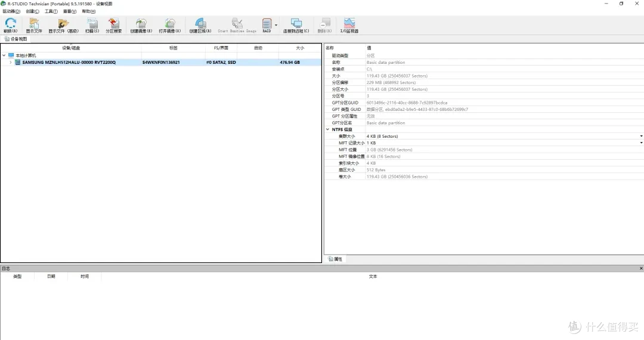Click the log Date (日期) column header
This screenshot has width=644, height=340.
(x=51, y=277)
